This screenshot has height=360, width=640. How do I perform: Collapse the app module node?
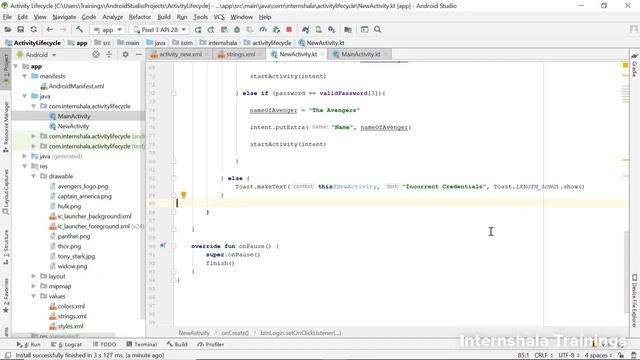16,66
